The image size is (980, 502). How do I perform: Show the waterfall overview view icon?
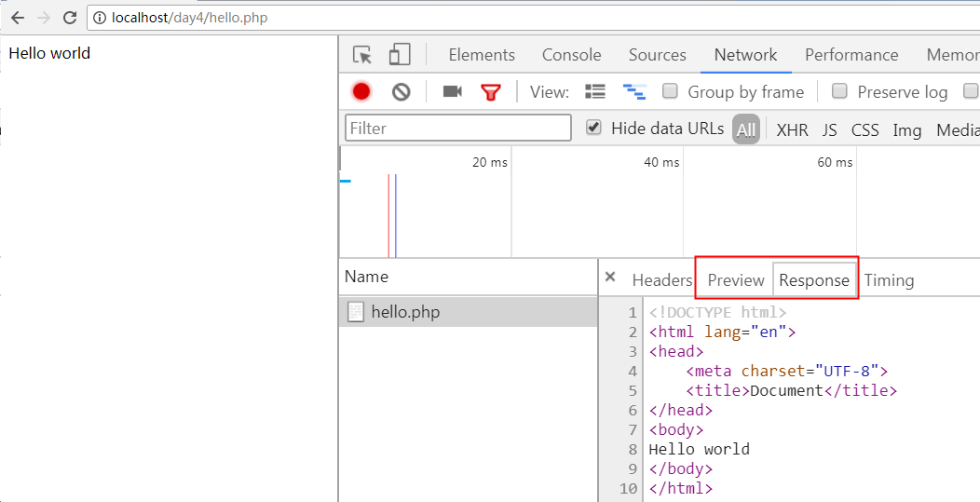tap(634, 91)
